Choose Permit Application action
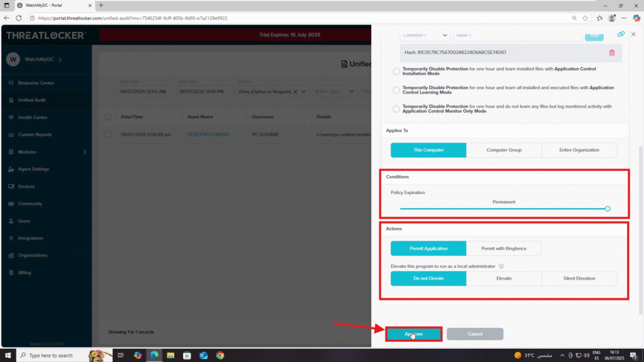This screenshot has width=644, height=362. click(428, 249)
